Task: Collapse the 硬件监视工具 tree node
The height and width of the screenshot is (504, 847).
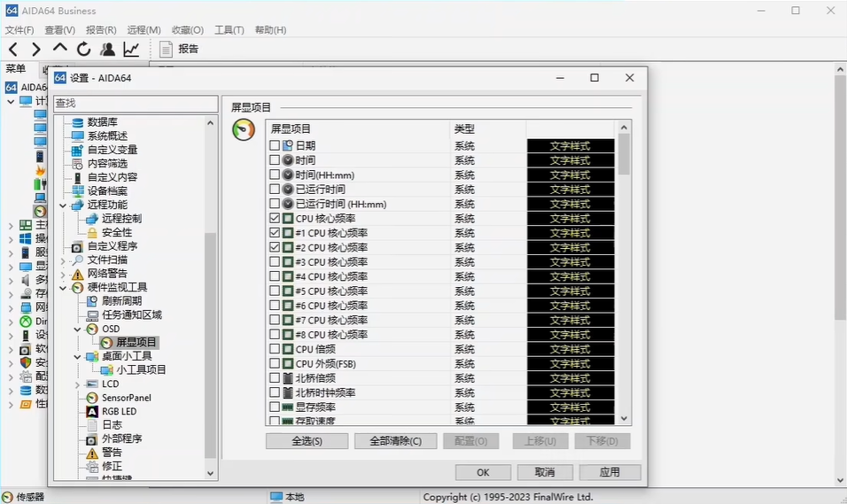Action: coord(64,288)
